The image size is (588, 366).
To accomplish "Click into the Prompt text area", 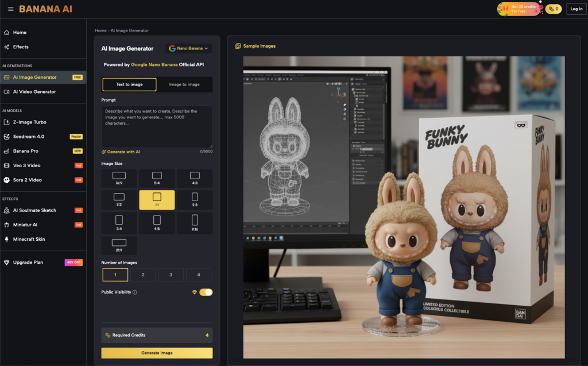I will 157,126.
